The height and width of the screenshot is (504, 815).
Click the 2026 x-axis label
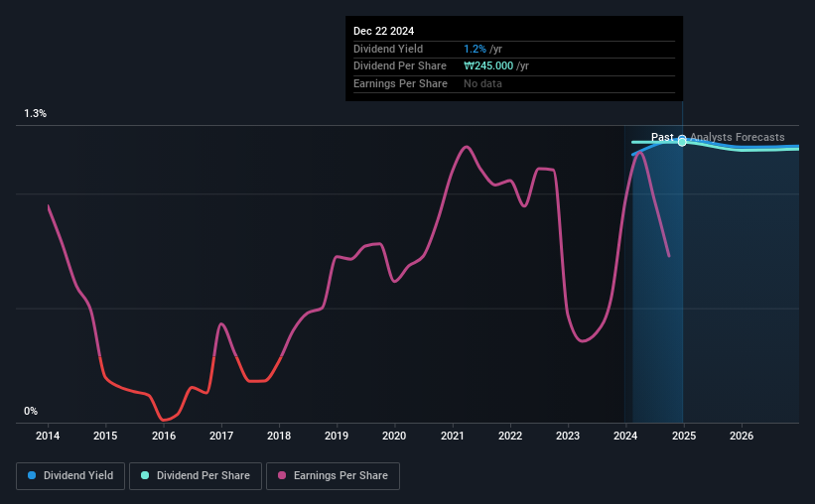click(x=742, y=436)
